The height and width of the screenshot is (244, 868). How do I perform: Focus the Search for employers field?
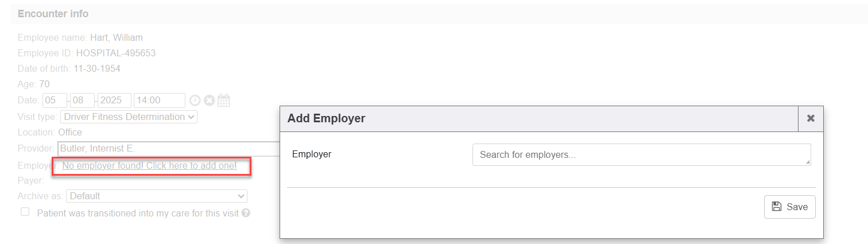pyautogui.click(x=640, y=154)
